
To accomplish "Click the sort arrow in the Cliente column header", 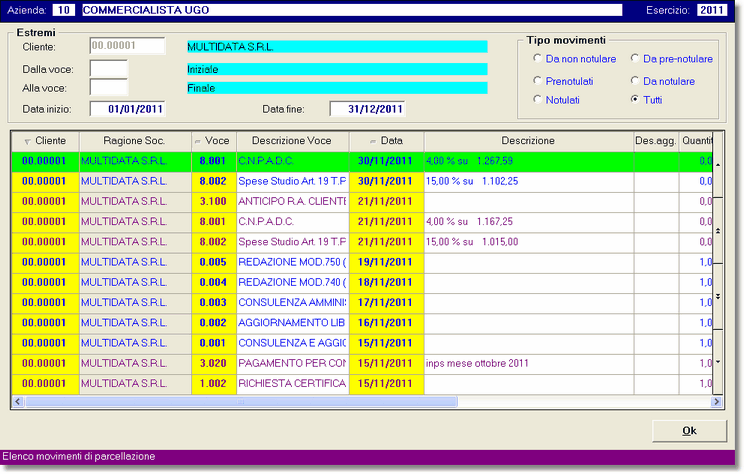I will pos(28,141).
